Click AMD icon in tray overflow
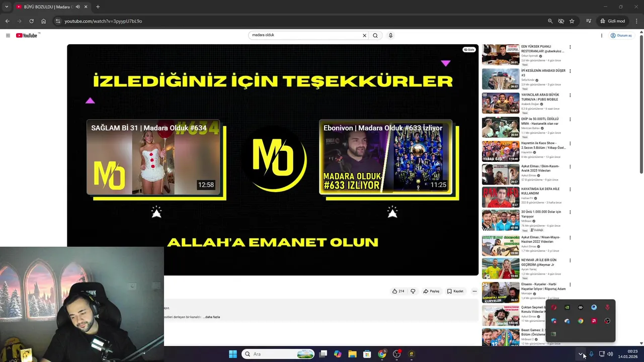This screenshot has width=644, height=362. (x=594, y=321)
